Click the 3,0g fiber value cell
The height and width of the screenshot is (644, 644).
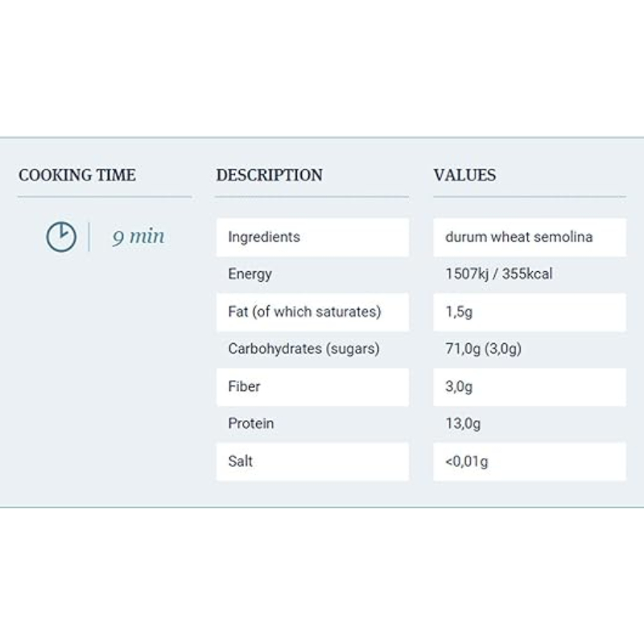(529, 386)
